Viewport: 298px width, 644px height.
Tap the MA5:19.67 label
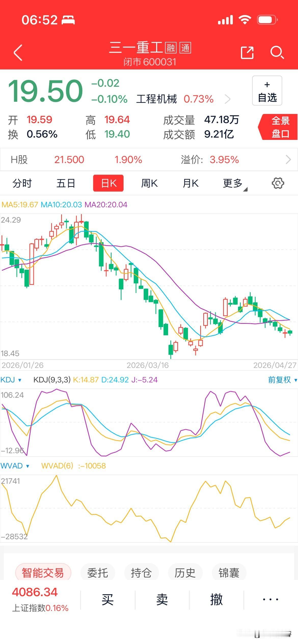point(20,204)
